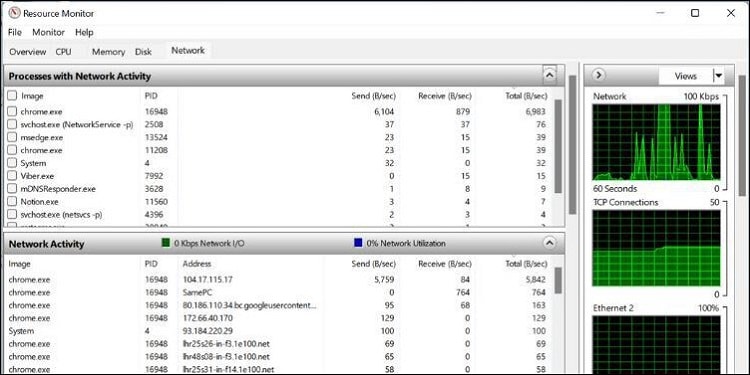Click the Views button
This screenshot has width=750, height=375.
pyautogui.click(x=685, y=76)
